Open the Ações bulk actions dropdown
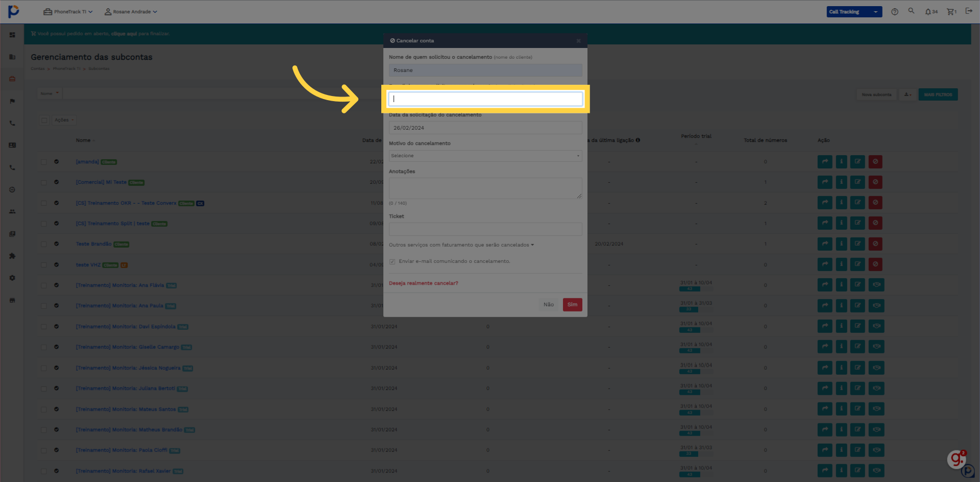This screenshot has height=482, width=980. 64,120
